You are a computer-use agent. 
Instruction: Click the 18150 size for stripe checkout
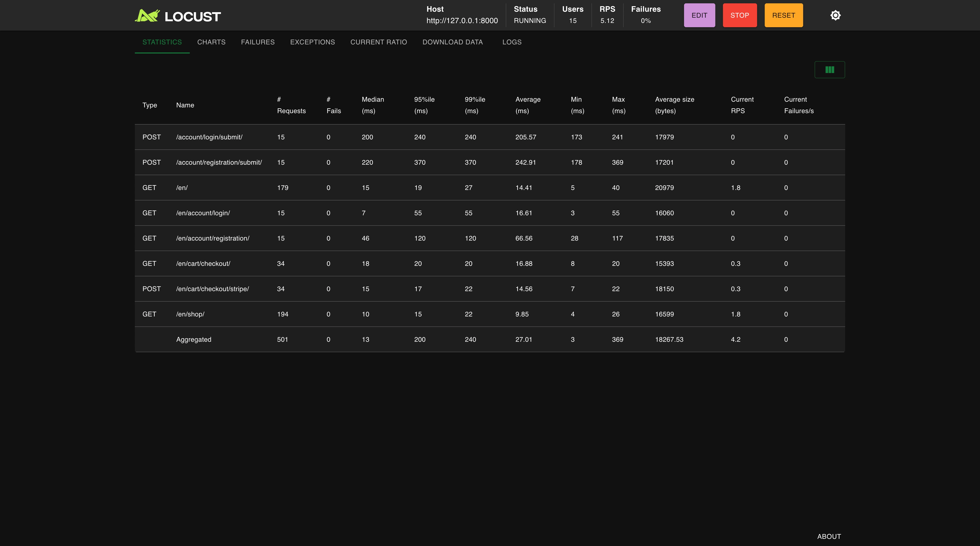tap(664, 289)
